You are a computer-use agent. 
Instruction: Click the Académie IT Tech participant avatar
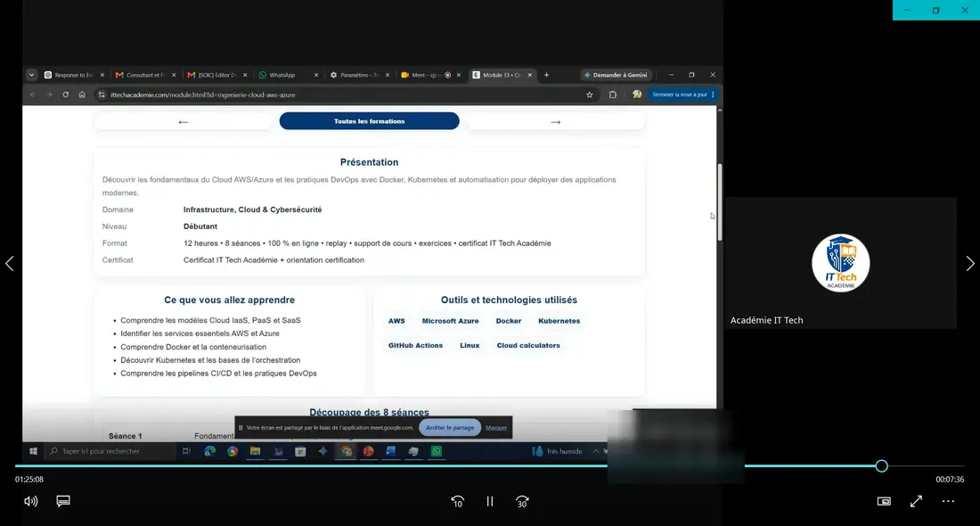[x=841, y=263]
